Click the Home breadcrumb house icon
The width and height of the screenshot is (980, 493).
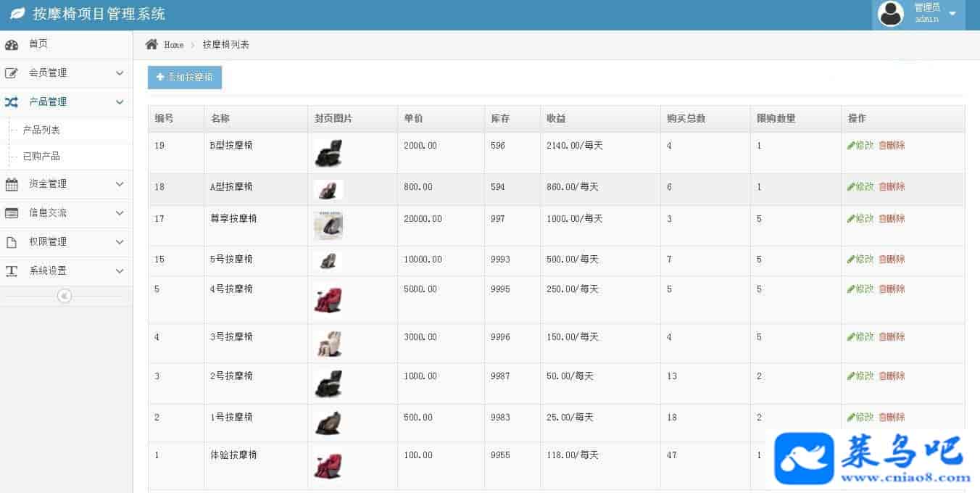[x=151, y=45]
